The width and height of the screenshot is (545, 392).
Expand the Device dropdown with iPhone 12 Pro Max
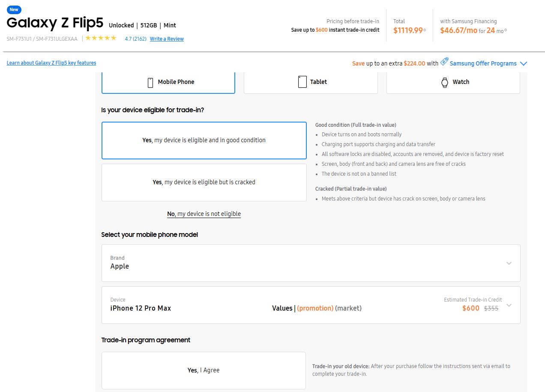(509, 305)
